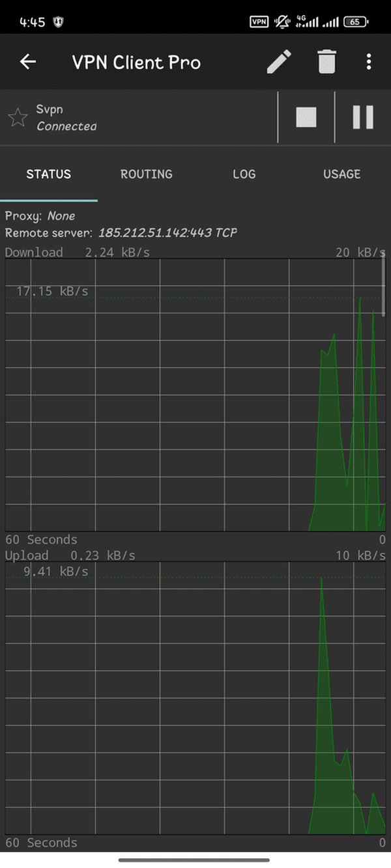Tap the Svpn profile name
The image size is (391, 868).
pos(50,109)
